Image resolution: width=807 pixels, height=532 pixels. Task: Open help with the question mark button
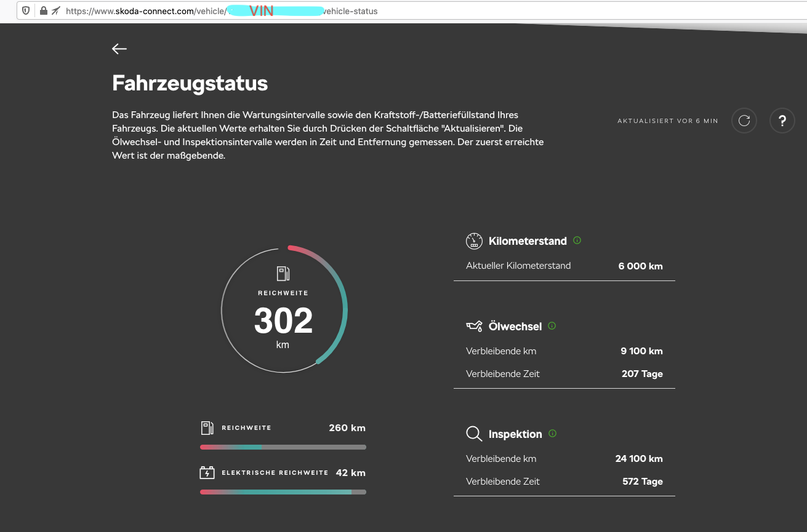click(782, 121)
